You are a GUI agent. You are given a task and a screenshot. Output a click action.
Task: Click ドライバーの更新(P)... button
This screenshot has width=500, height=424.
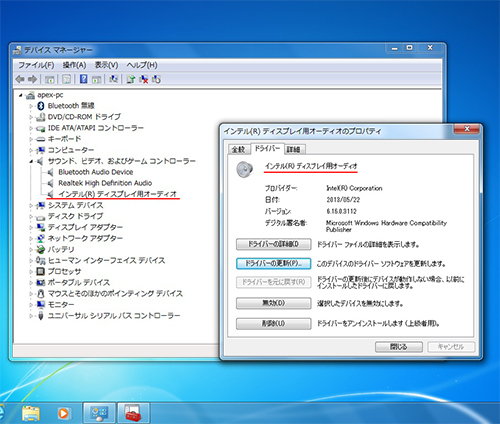(x=273, y=264)
